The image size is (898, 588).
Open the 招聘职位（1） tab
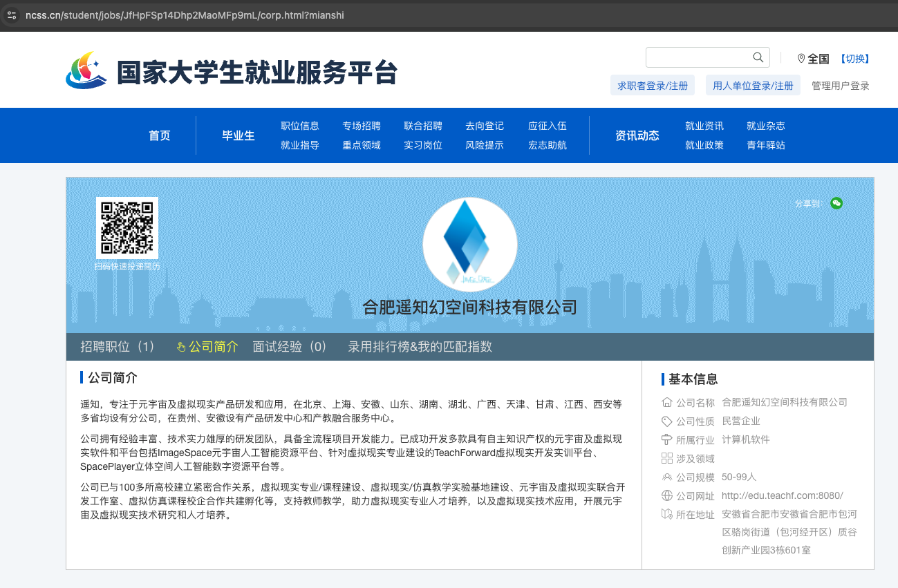point(118,347)
